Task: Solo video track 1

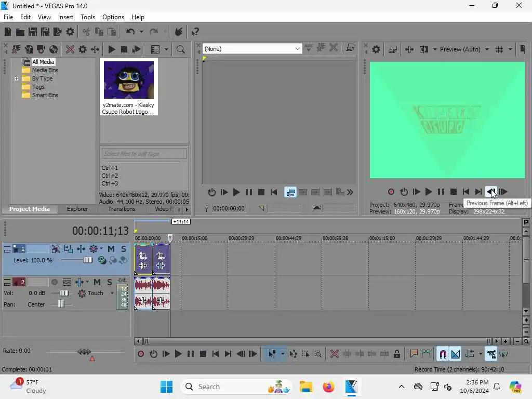Action: pyautogui.click(x=124, y=249)
